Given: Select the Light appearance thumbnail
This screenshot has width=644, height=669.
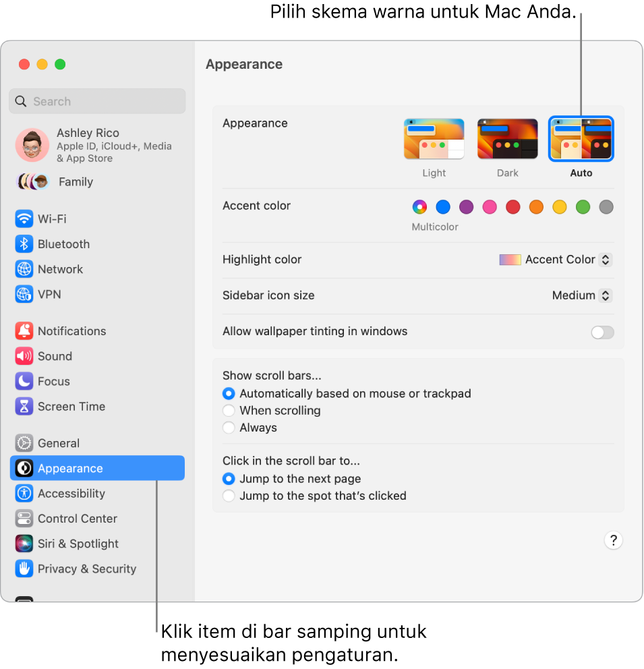Looking at the screenshot, I should pyautogui.click(x=434, y=139).
